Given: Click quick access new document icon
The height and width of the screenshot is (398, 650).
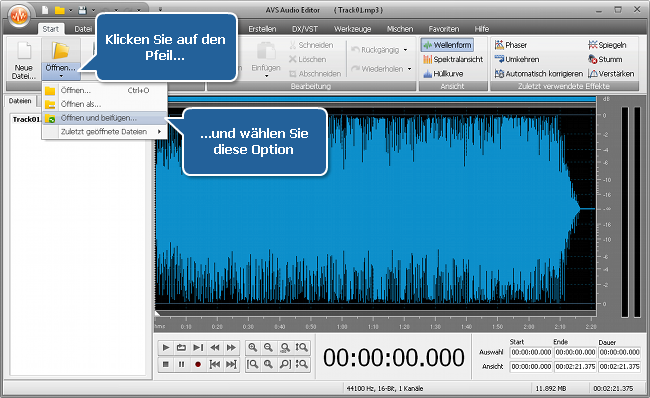Looking at the screenshot, I should click(45, 10).
